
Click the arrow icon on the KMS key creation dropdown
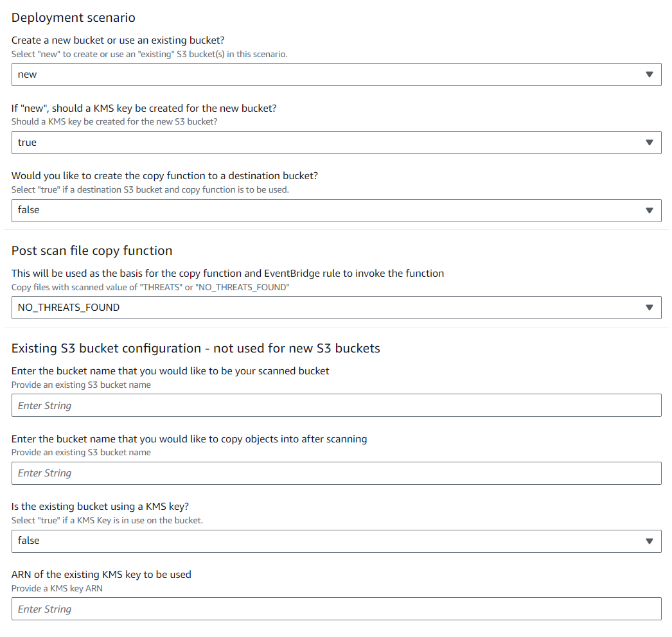pos(650,143)
